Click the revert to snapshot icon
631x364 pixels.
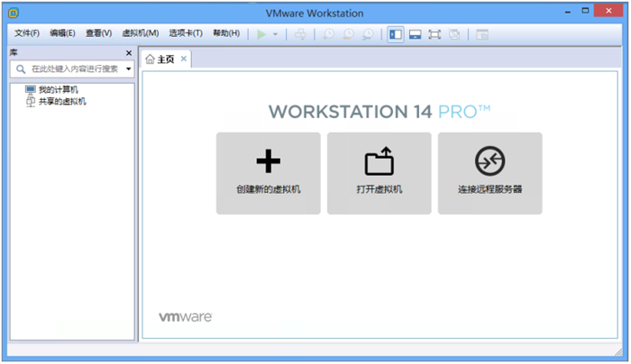(349, 34)
